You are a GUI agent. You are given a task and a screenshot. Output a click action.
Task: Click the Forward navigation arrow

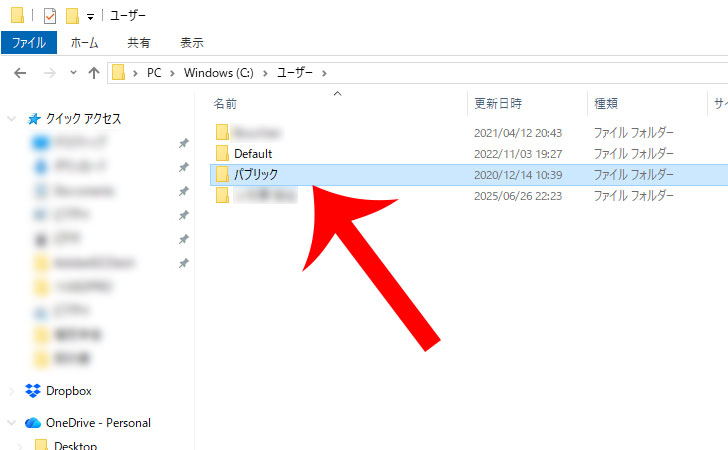(48, 73)
